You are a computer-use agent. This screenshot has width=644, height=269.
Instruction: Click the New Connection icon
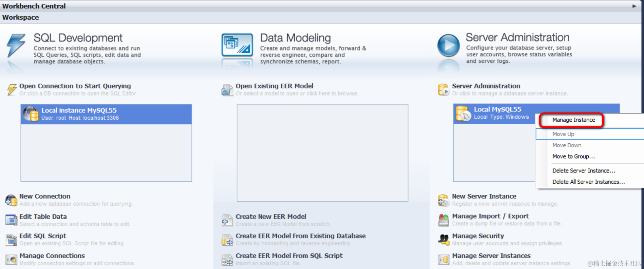(x=11, y=200)
